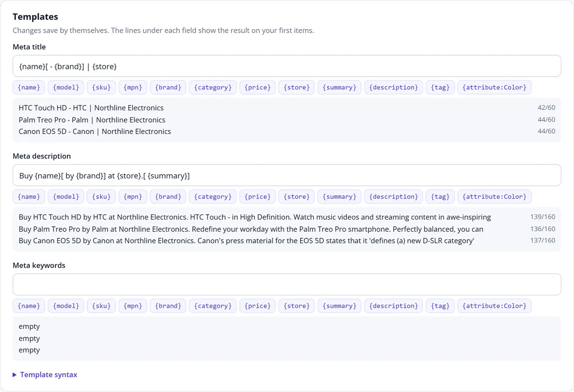The image size is (574, 392).
Task: Add {summary} token to Meta description
Action: [x=339, y=197]
